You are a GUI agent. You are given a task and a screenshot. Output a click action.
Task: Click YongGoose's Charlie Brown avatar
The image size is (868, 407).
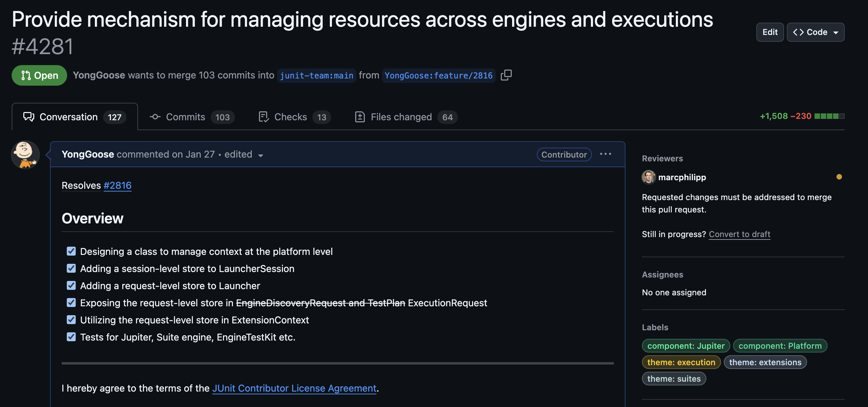click(x=25, y=155)
